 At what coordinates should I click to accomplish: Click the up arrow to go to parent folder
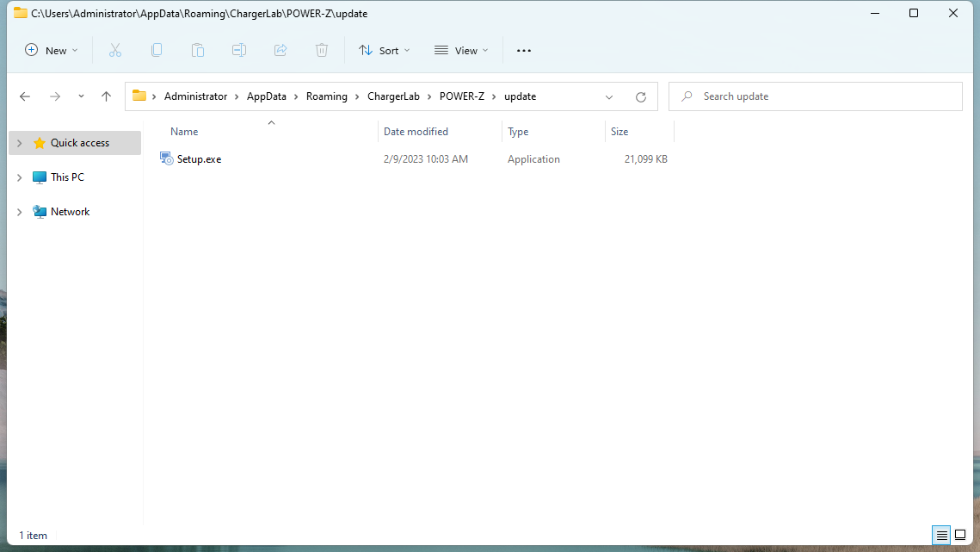coord(106,96)
